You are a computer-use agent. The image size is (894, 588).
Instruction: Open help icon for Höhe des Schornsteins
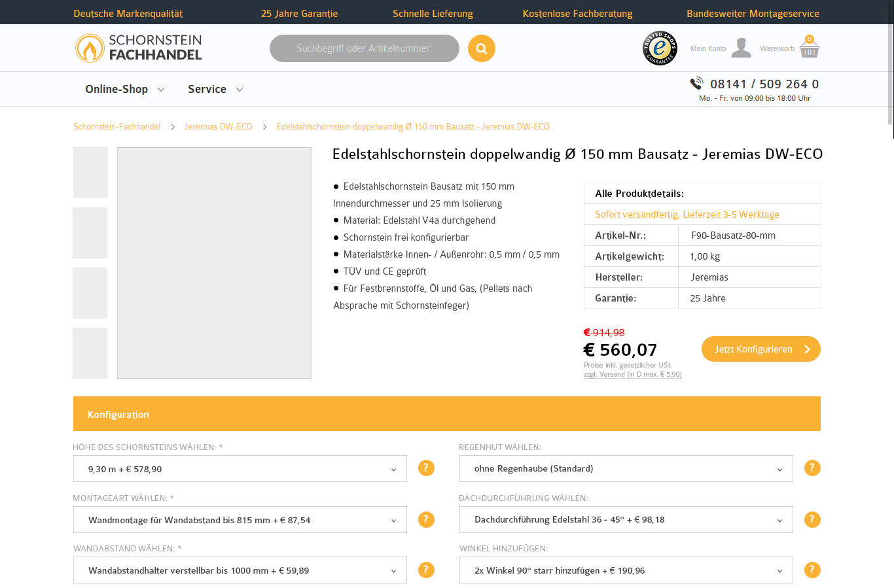[x=426, y=468]
